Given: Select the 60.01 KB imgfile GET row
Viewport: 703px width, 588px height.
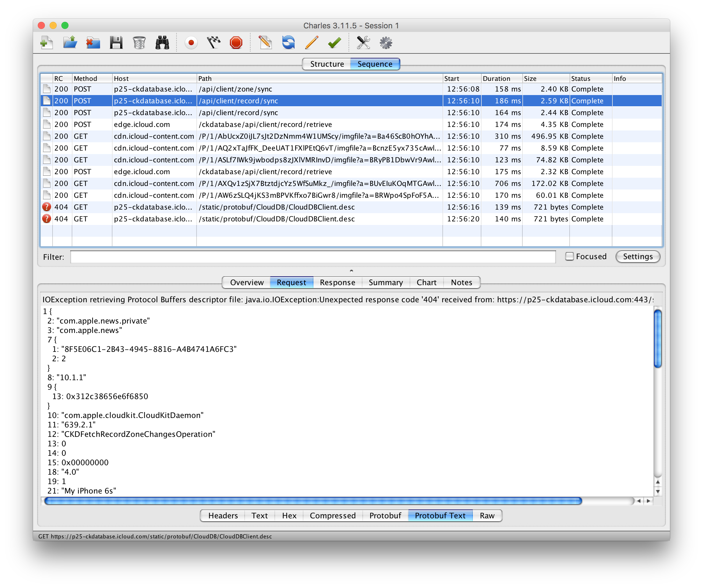Looking at the screenshot, I should (x=351, y=195).
